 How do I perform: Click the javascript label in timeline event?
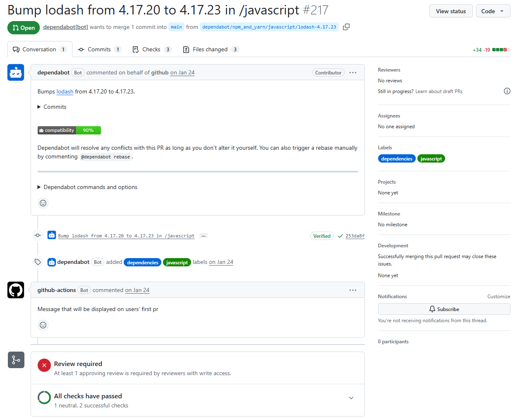click(177, 262)
